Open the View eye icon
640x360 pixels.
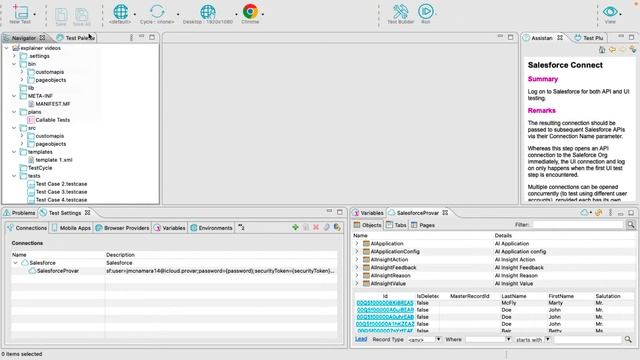(x=610, y=11)
